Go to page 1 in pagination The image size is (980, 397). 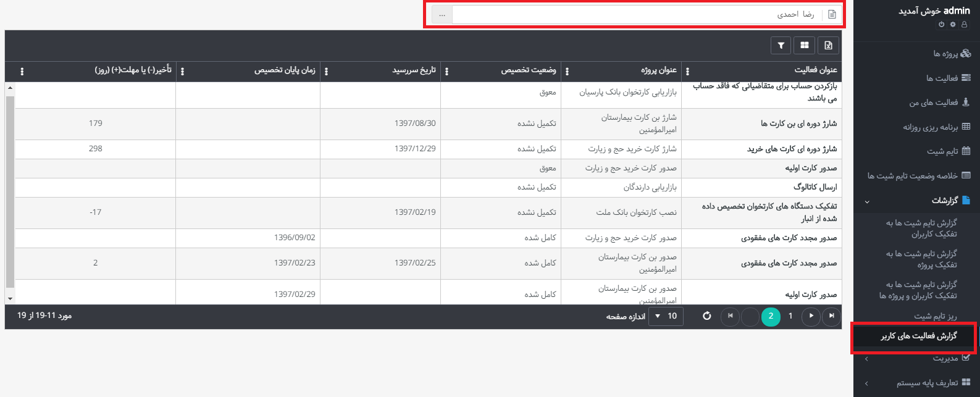click(x=790, y=316)
